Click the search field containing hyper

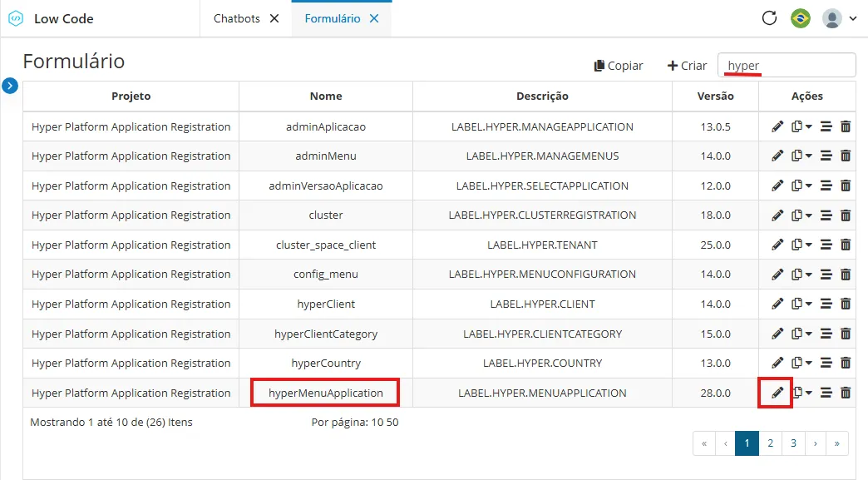[787, 66]
